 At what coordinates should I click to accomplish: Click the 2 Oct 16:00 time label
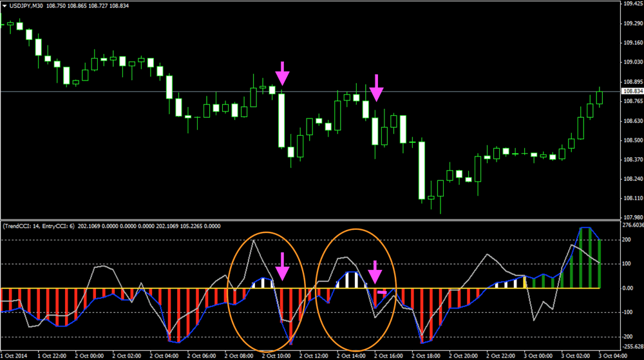(388, 356)
